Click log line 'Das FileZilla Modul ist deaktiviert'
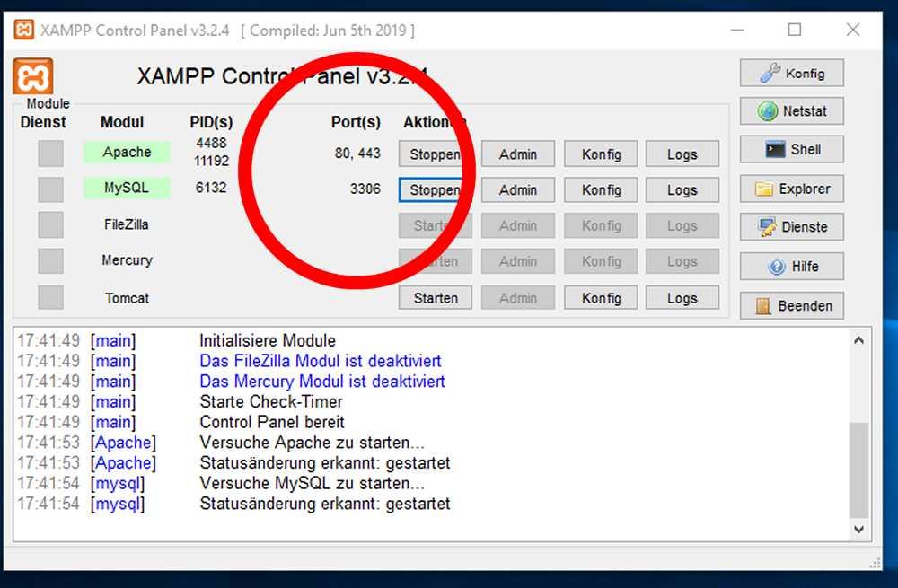898x588 pixels. [x=321, y=361]
